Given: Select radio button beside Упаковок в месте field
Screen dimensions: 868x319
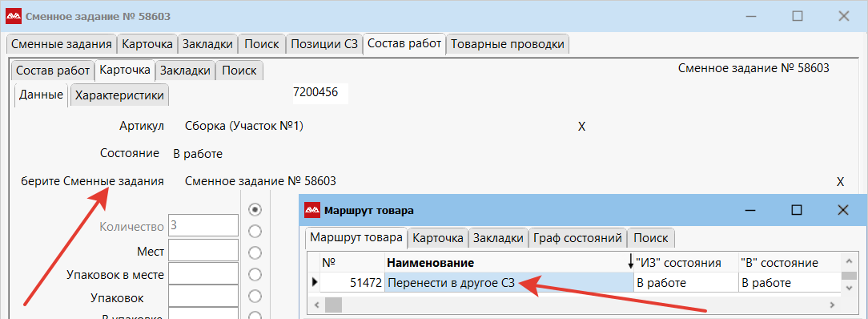Looking at the screenshot, I should [x=255, y=275].
